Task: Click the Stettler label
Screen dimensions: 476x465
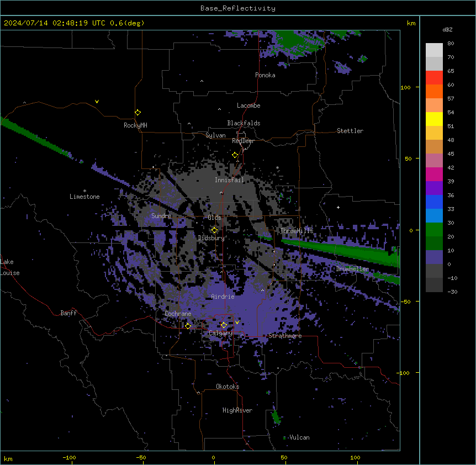Action: tap(350, 131)
